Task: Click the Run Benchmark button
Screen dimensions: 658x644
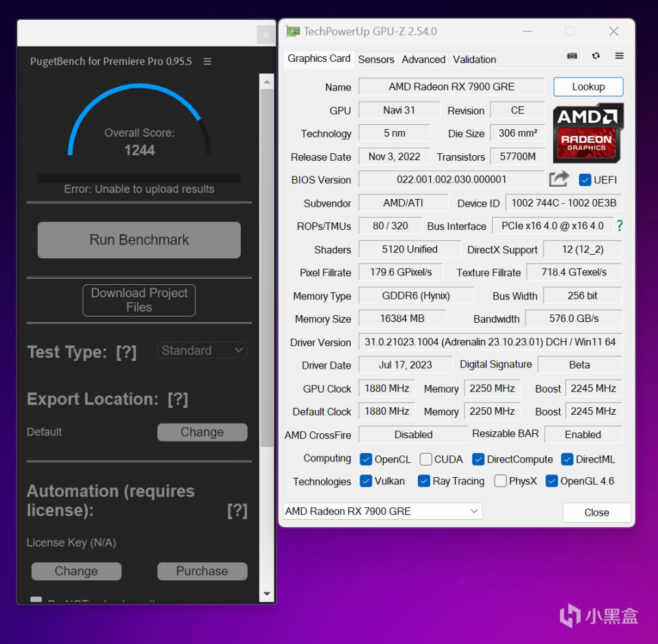Action: pos(139,240)
